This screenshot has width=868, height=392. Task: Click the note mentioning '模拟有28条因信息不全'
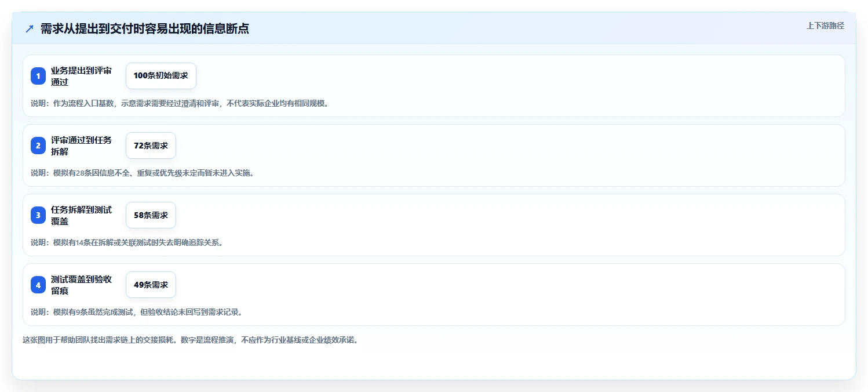(x=143, y=173)
